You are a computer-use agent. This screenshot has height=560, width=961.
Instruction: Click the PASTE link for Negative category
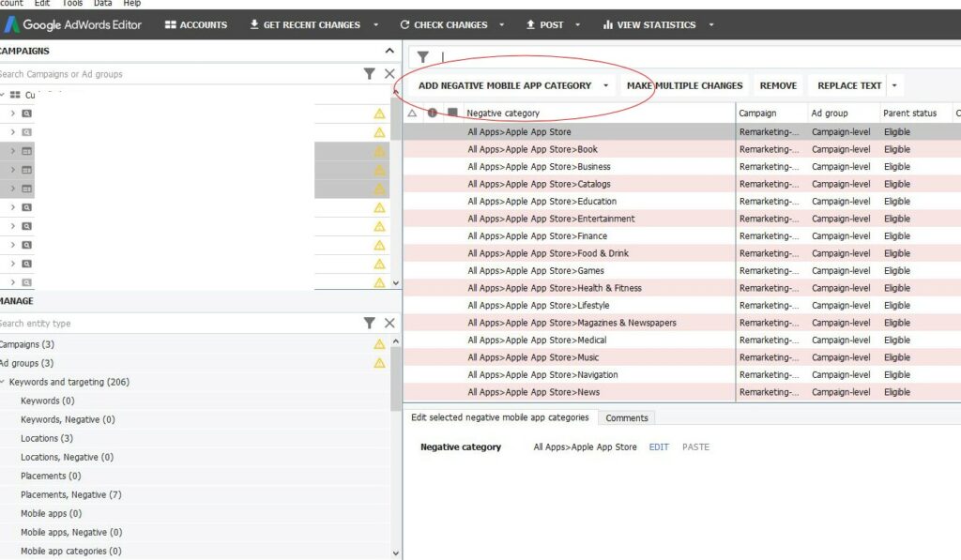[695, 447]
